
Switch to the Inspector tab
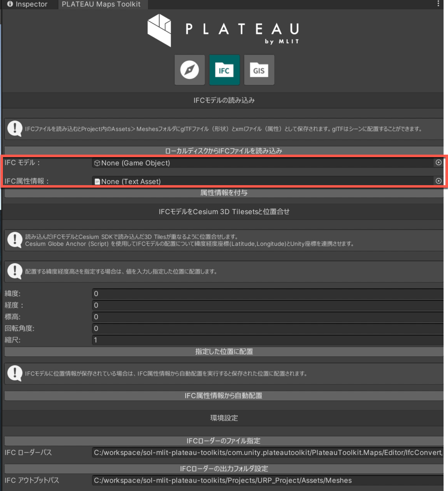[x=27, y=4]
